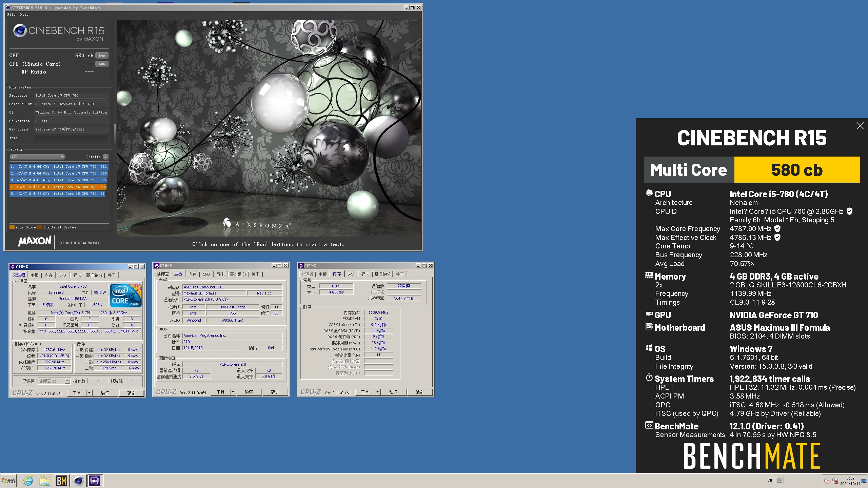Click the empty Info field in Cinebench

(x=71, y=138)
